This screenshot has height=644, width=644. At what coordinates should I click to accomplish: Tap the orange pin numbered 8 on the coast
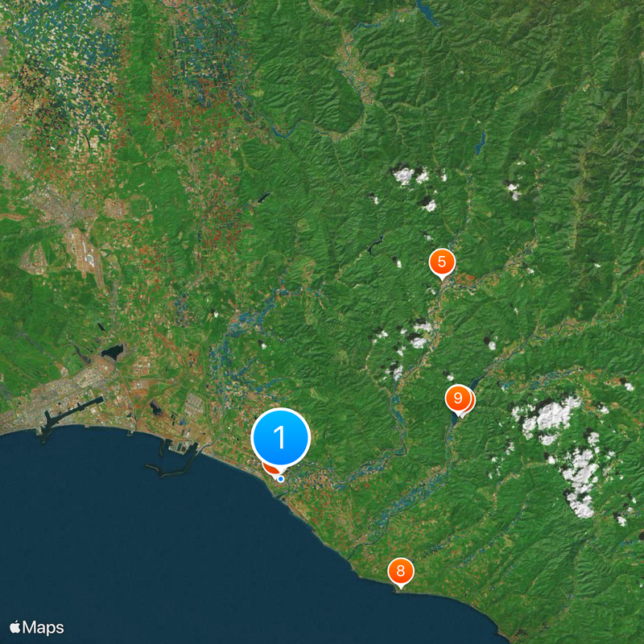[401, 571]
